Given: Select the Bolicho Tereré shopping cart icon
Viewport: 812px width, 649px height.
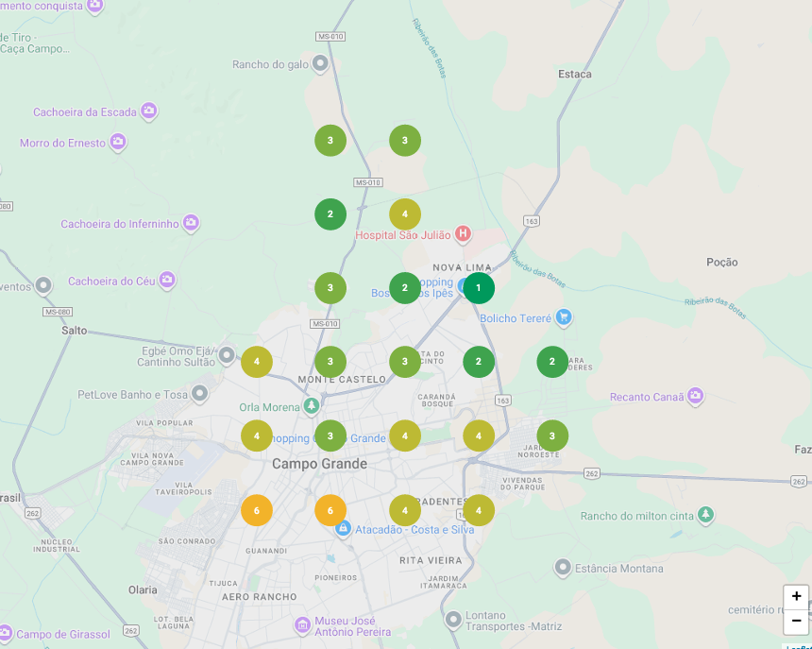Looking at the screenshot, I should [x=564, y=317].
